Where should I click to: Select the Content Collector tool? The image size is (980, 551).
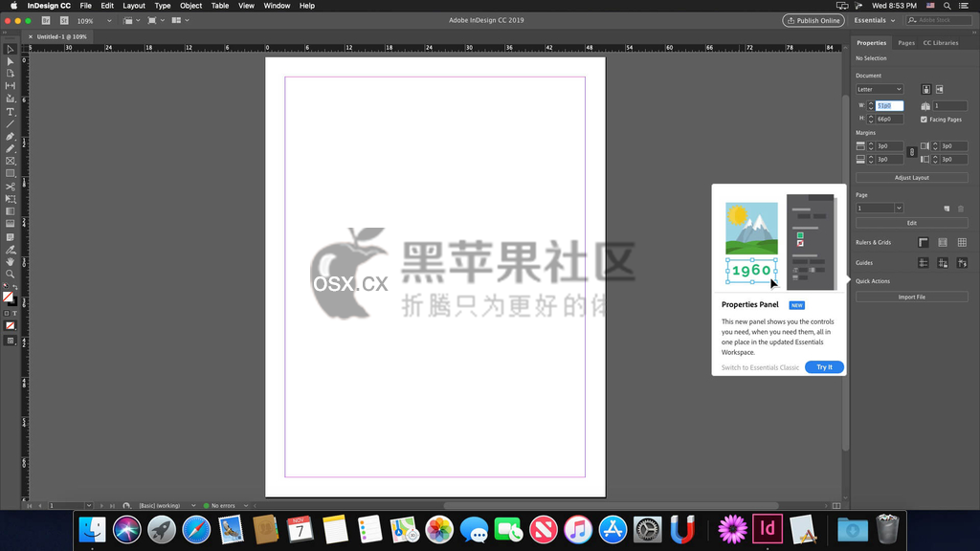10,99
